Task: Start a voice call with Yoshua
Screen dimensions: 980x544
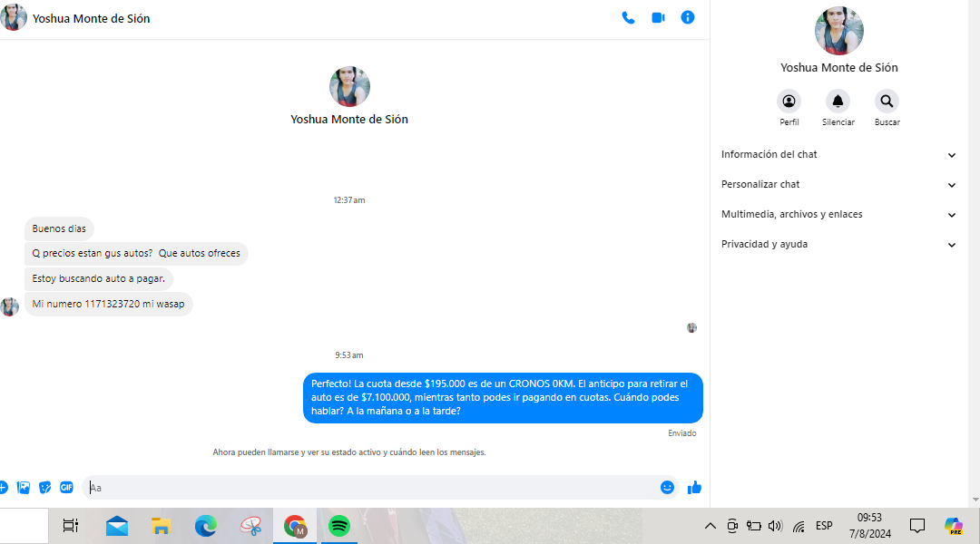Action: click(x=628, y=18)
